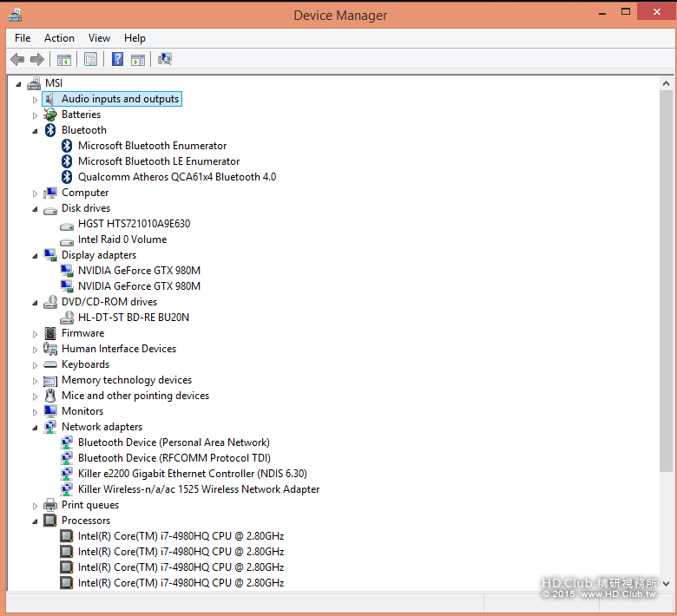
Task: Open the blue Help question-mark icon
Action: pyautogui.click(x=117, y=59)
